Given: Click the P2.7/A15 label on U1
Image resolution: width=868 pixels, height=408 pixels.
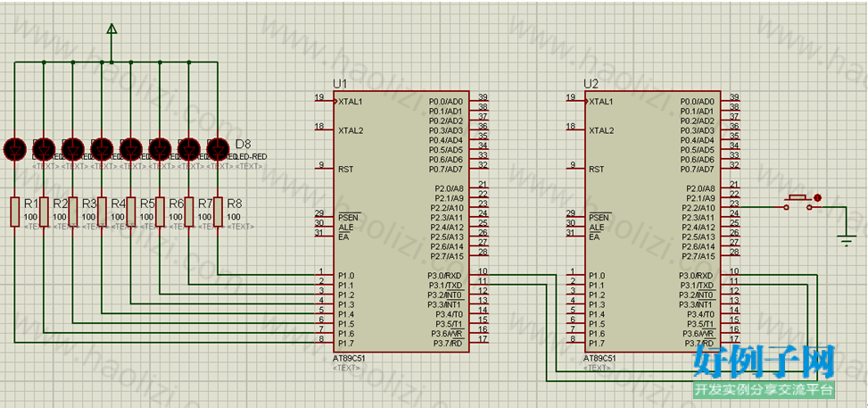Looking at the screenshot, I should 449,256.
